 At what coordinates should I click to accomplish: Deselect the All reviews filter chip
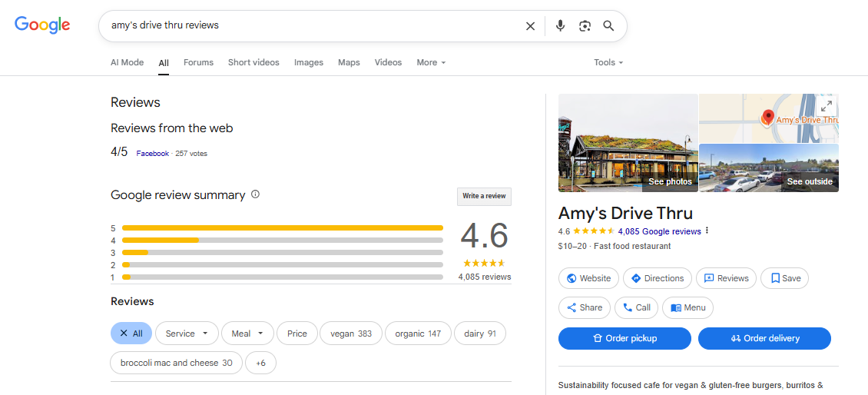pos(131,334)
